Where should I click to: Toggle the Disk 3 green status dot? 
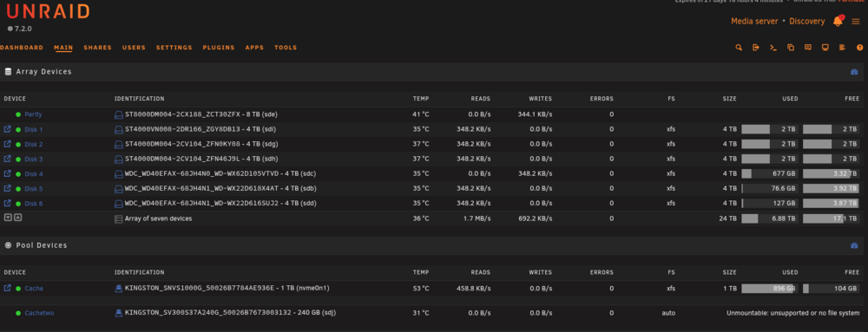[x=18, y=159]
